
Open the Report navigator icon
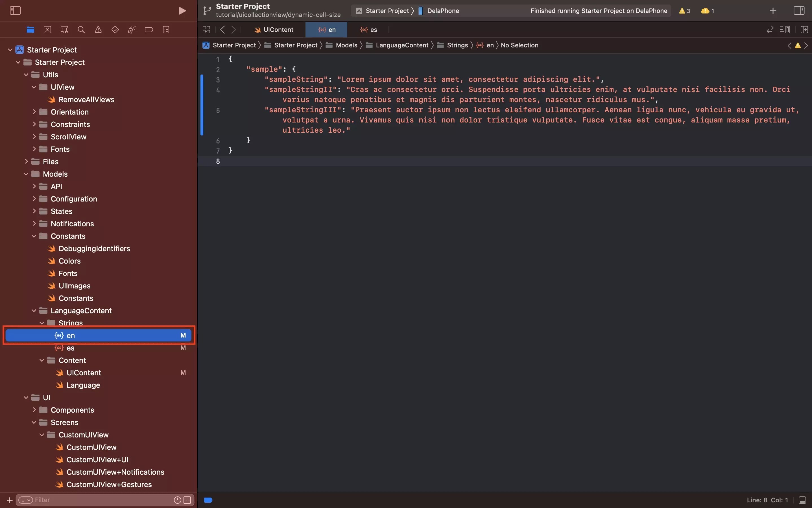click(x=166, y=30)
